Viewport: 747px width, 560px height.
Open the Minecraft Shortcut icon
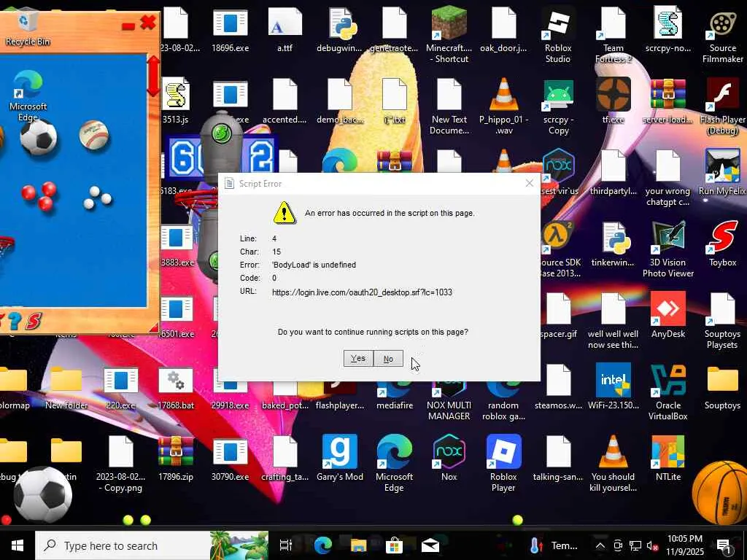[x=449, y=34]
